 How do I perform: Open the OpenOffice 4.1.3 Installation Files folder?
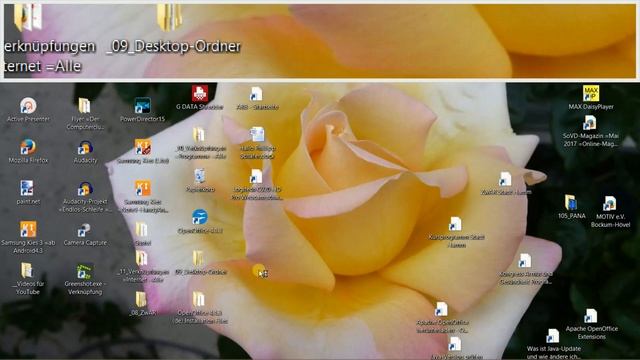pos(199,300)
